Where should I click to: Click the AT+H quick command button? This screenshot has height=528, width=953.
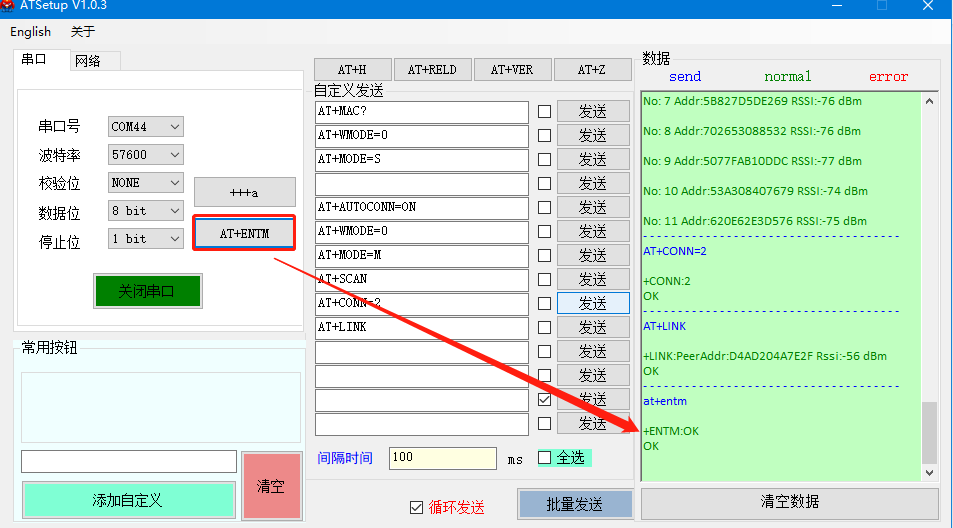352,70
